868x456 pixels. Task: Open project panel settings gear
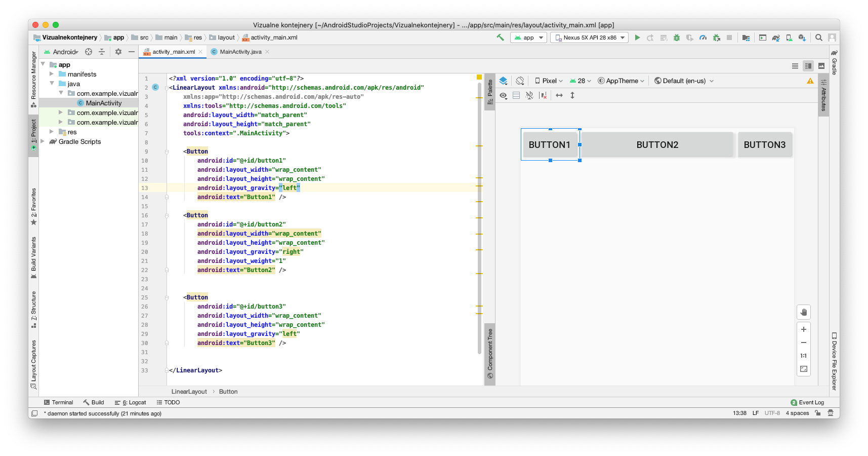click(x=118, y=52)
